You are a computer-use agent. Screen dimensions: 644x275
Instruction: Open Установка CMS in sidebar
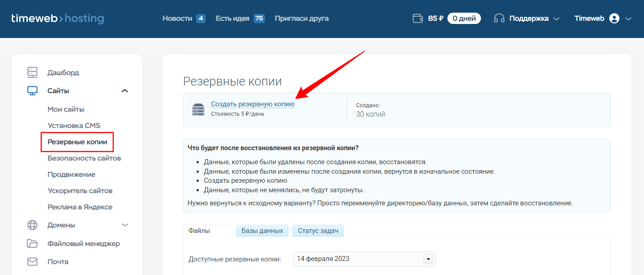(74, 125)
